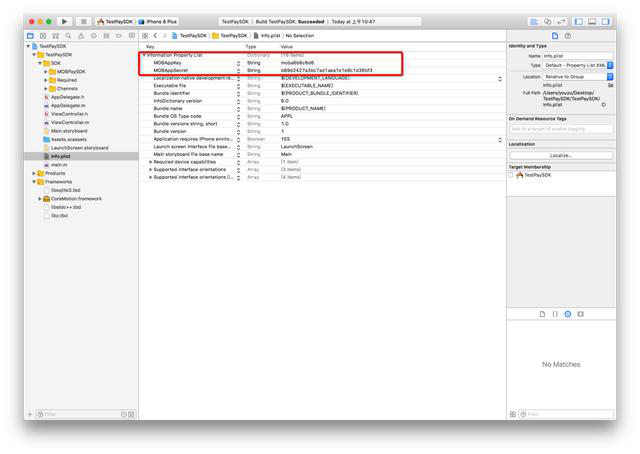The image size is (640, 454).
Task: Open scheme selector TestPaySDK
Action: tap(115, 22)
